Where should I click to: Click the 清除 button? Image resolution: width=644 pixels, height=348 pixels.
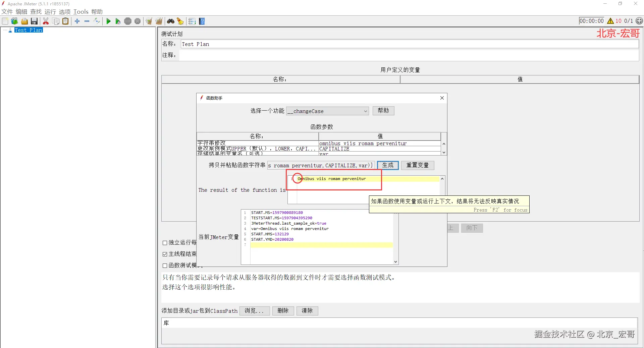coord(307,311)
